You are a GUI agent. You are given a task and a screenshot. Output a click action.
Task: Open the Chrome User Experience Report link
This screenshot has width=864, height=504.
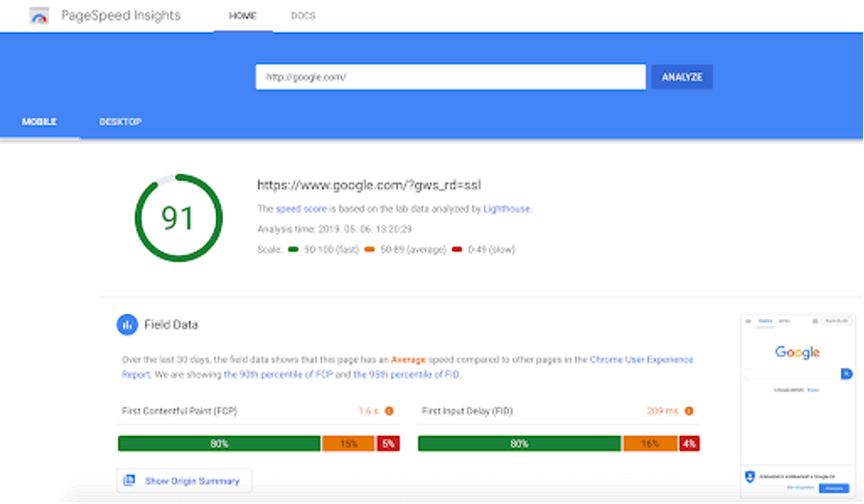pyautogui.click(x=641, y=359)
